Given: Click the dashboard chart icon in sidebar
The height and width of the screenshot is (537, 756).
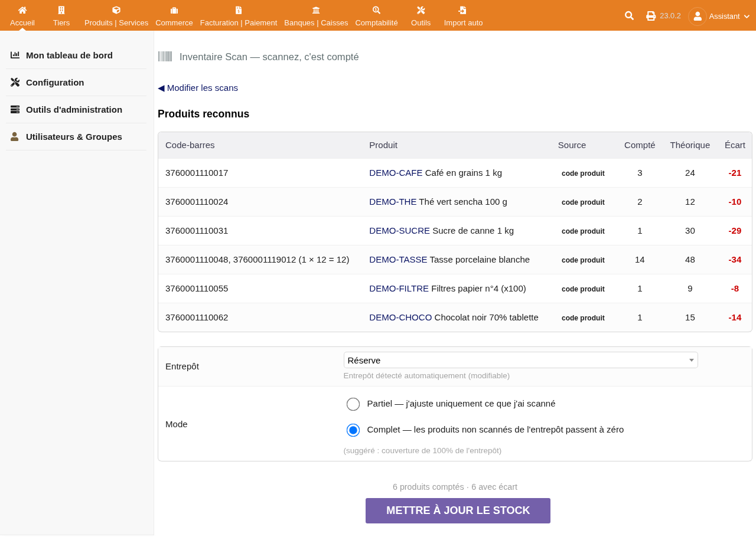Looking at the screenshot, I should 15,55.
